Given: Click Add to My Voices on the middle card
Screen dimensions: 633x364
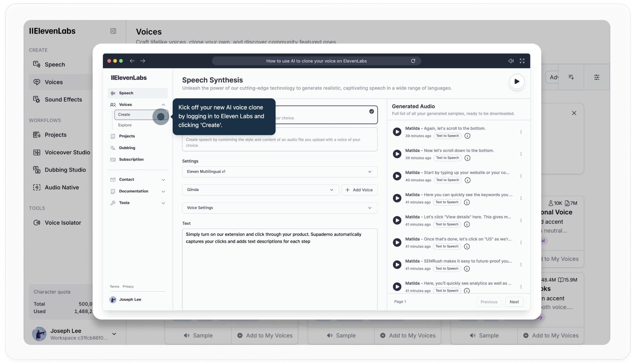Looking at the screenshot, I should click(408, 335).
